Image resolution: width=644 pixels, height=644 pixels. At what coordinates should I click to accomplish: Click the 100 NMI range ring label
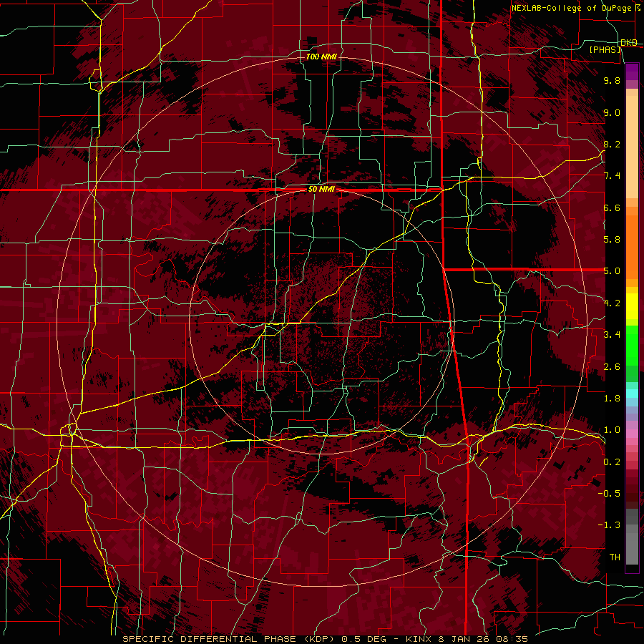pyautogui.click(x=321, y=57)
